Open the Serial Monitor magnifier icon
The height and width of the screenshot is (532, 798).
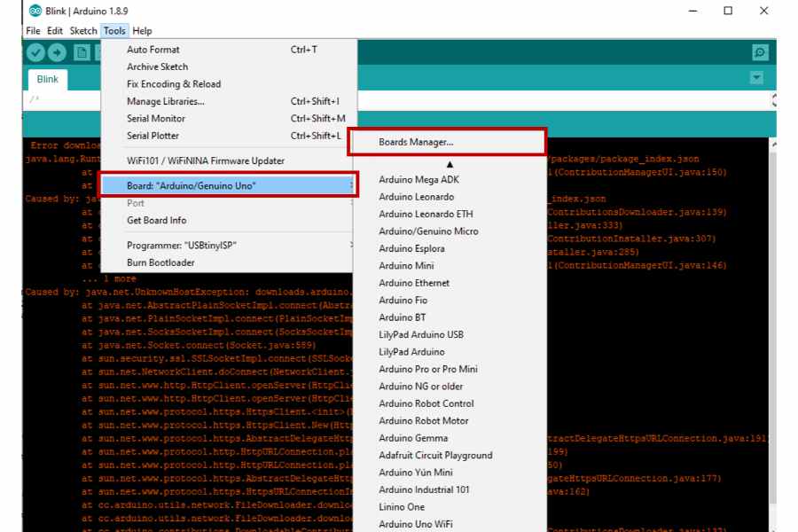click(760, 52)
